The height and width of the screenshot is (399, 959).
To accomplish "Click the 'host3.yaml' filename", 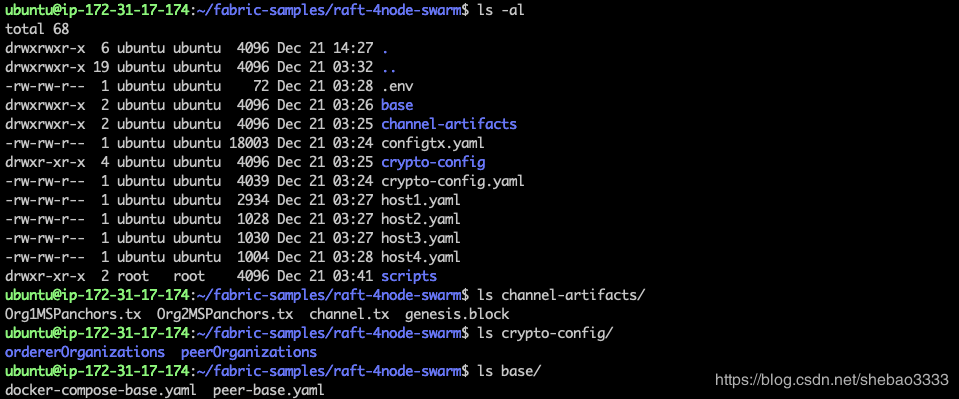I will pyautogui.click(x=421, y=238).
